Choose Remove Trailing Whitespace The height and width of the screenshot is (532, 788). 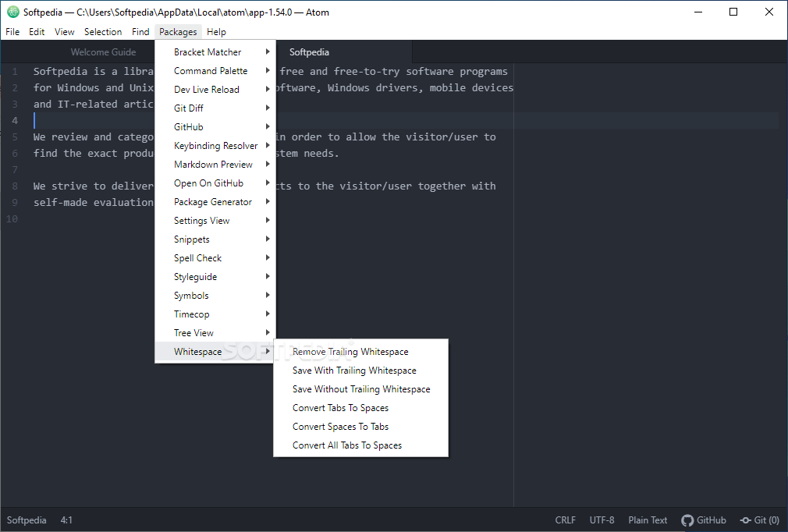click(x=360, y=352)
